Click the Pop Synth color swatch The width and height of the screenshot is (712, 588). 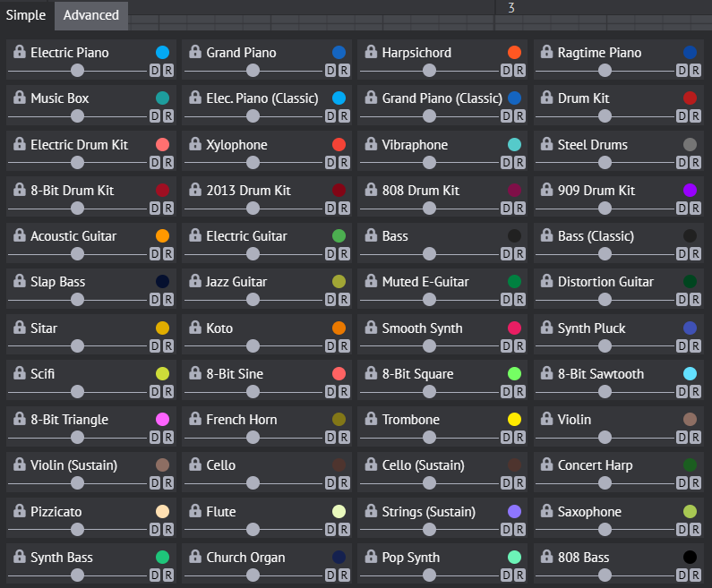click(514, 558)
